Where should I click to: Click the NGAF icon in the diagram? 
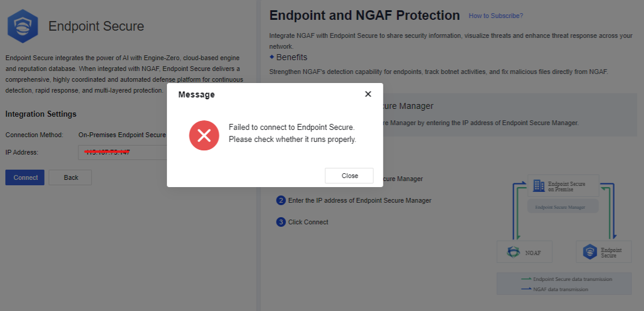click(512, 253)
